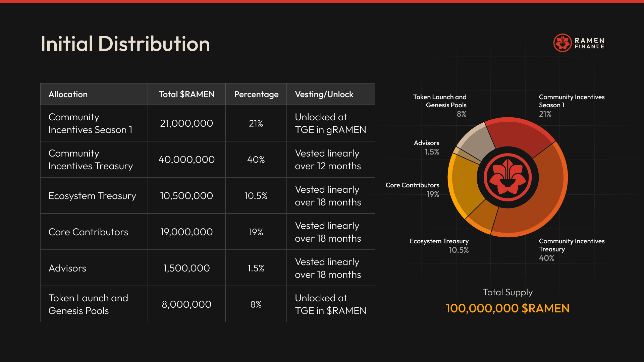Click the Initial Distribution title
Image resolution: width=644 pixels, height=362 pixels.
[x=125, y=44]
